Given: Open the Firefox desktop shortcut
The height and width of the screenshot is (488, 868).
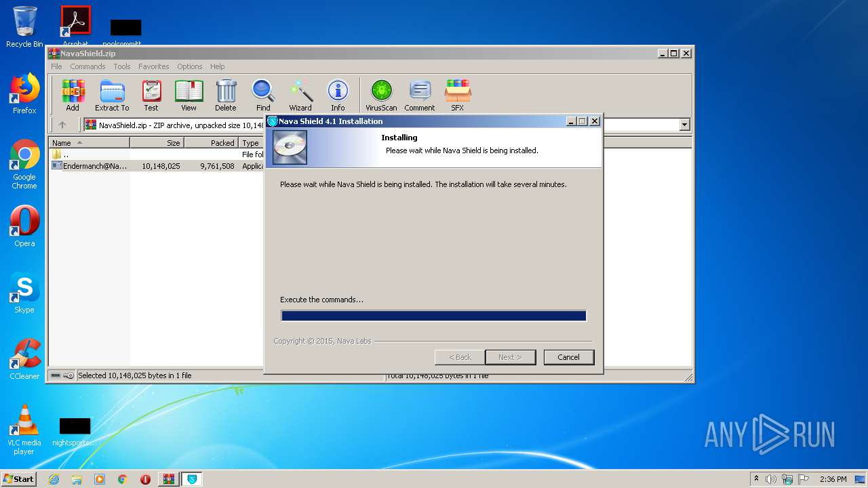Looking at the screenshot, I should click(24, 94).
